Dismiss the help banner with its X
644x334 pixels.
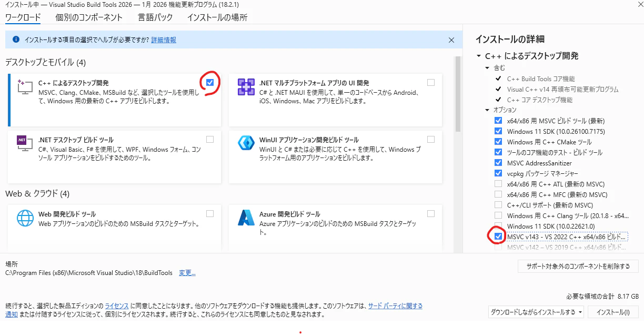click(x=451, y=40)
